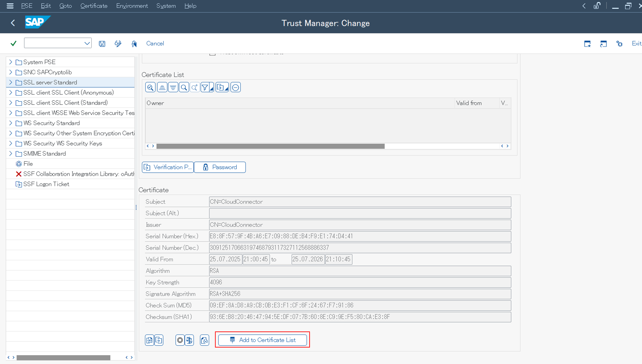This screenshot has width=642, height=364.
Task: Expand the SMIME Standard tree node
Action: coord(10,154)
